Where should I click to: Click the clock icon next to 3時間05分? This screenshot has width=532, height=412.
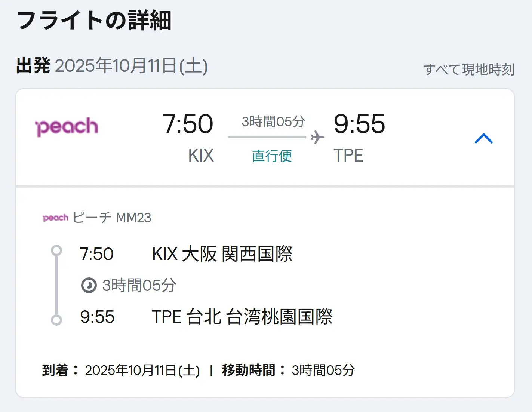(x=89, y=285)
